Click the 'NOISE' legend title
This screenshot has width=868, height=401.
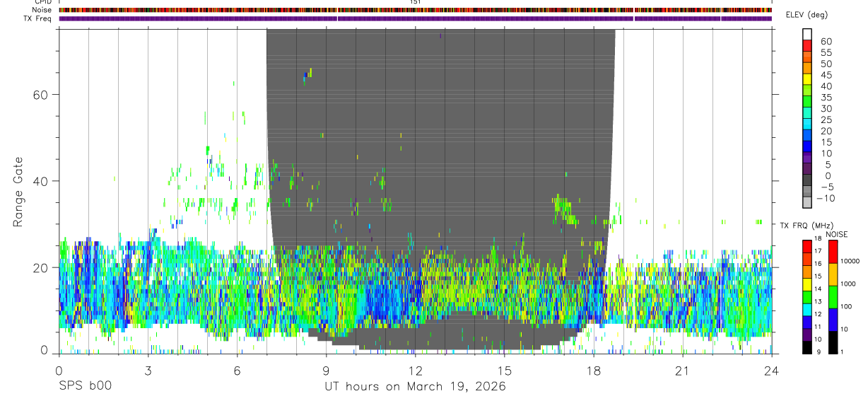pos(836,234)
